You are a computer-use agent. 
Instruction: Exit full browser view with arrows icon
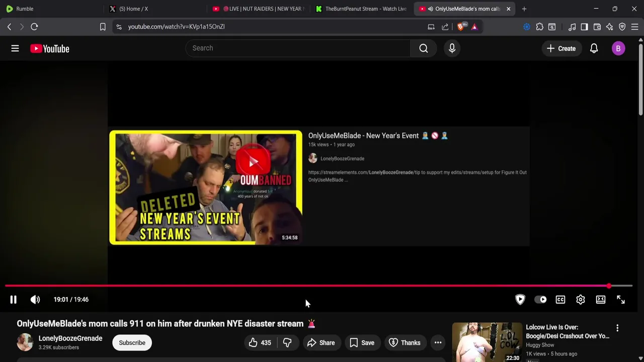(x=621, y=300)
